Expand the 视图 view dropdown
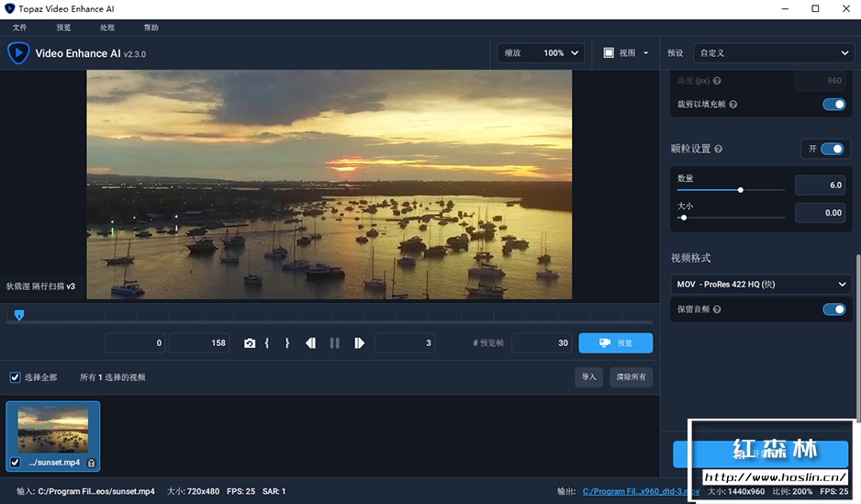Viewport: 861px width, 504px height. tap(626, 53)
